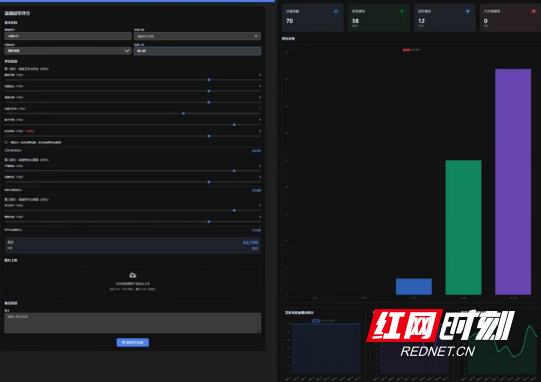
Task: Open the dropdown in the basic info section
Action: pos(68,51)
